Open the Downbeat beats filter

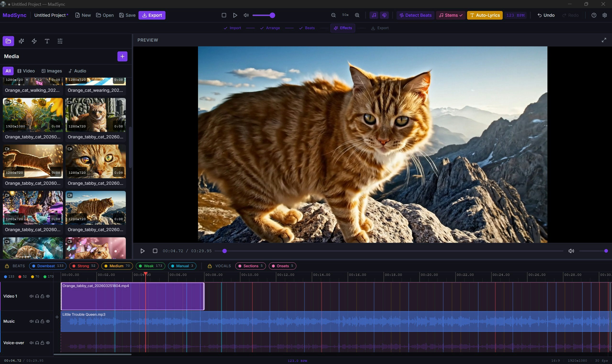click(x=48, y=266)
